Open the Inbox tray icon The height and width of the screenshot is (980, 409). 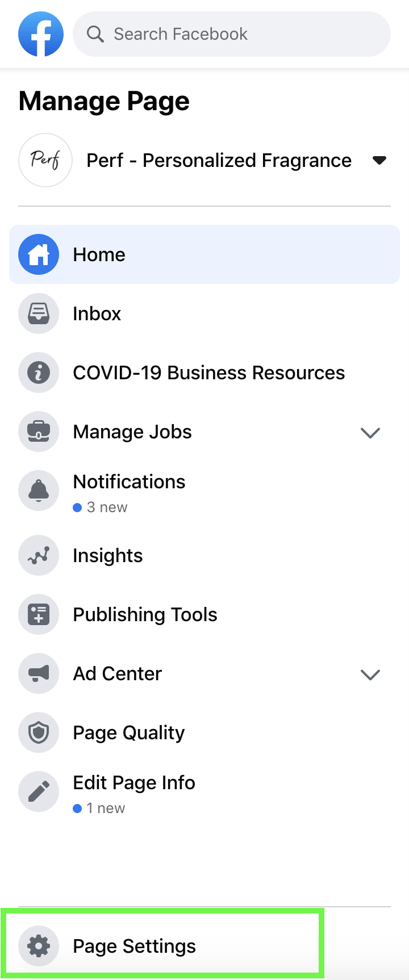39,313
